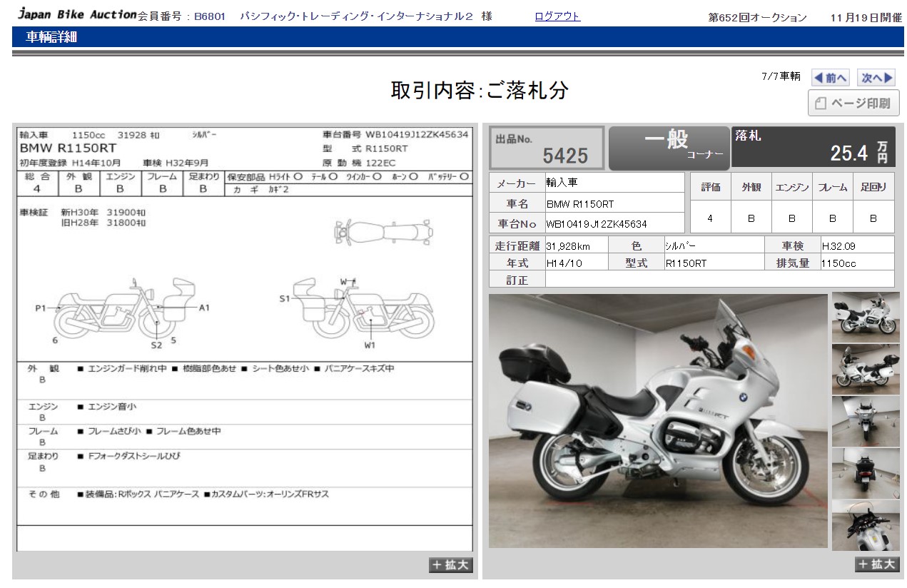Click the P1 marker on left diagram
Viewport: 907px width, 588px height.
point(41,308)
